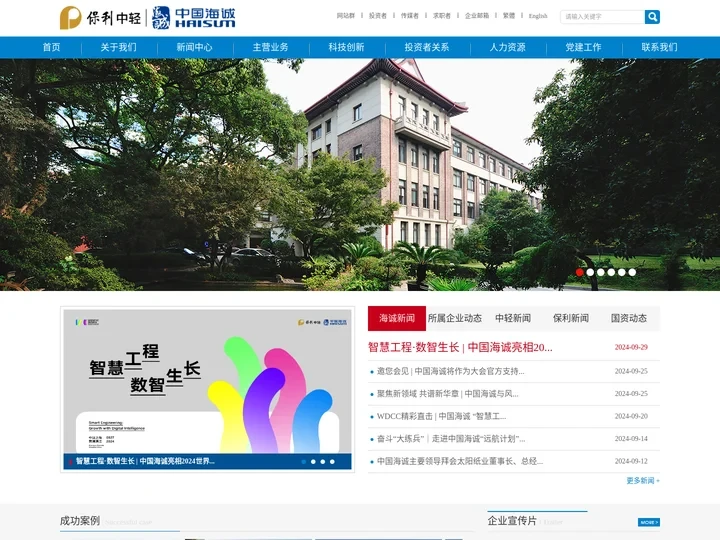Click the China Haisum logo
Screen dimensions: 720x540
tap(193, 17)
